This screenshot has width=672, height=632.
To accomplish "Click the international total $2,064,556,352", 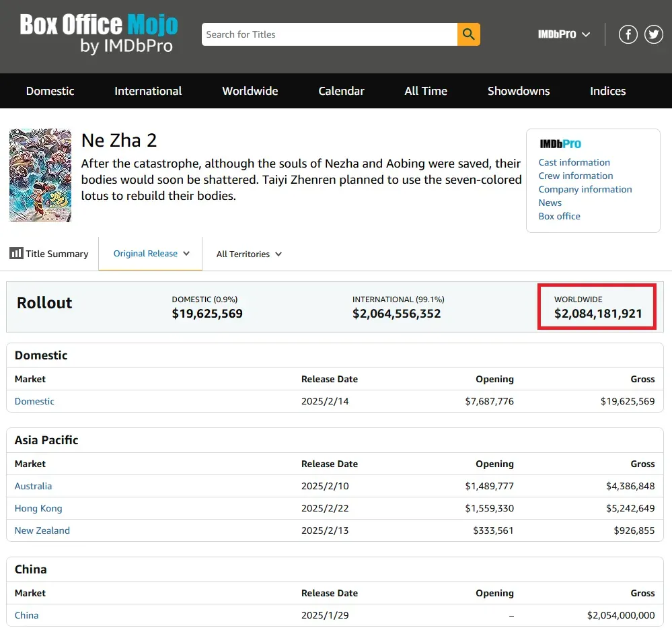I will 396,314.
